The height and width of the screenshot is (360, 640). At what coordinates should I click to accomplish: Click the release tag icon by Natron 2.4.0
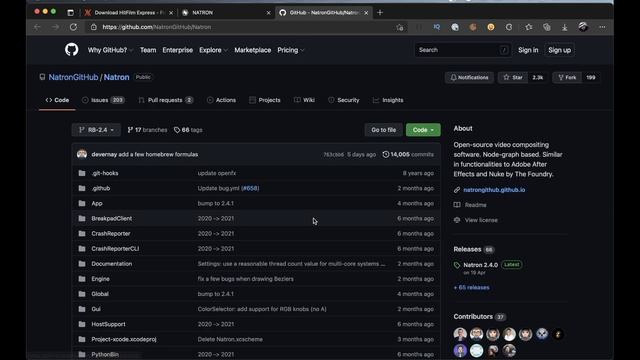pos(457,265)
